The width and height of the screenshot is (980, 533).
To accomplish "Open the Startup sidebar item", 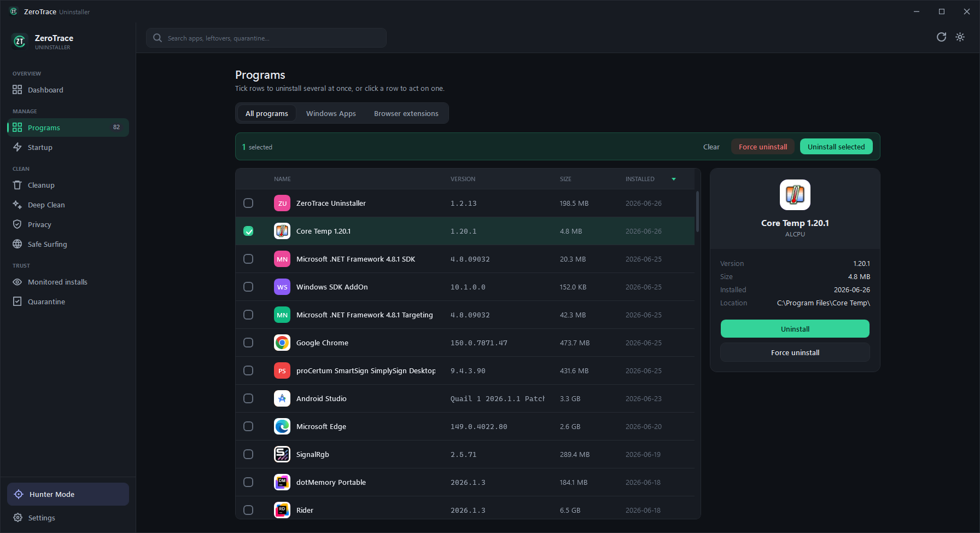I will [68, 147].
